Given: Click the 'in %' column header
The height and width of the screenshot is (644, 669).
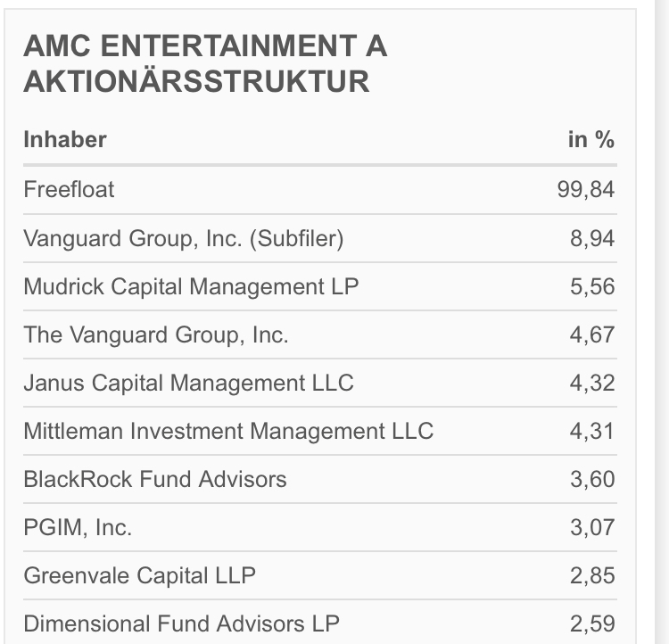Looking at the screenshot, I should 591,140.
